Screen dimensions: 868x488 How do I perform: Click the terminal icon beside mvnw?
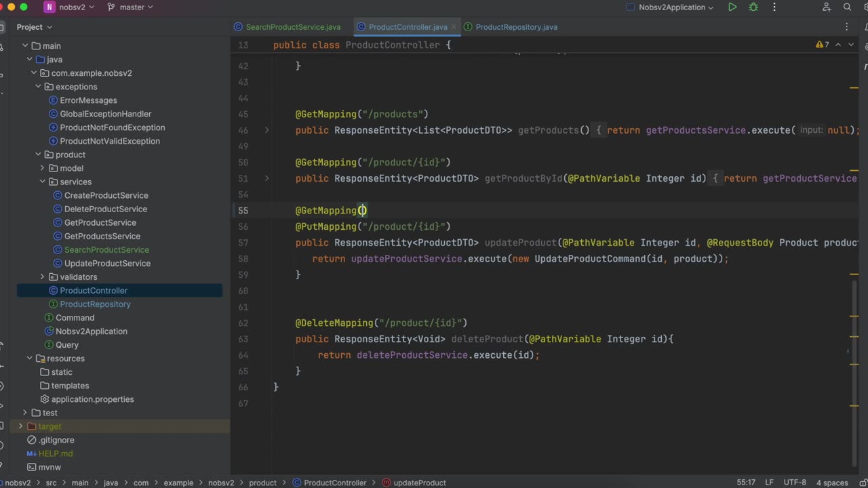32,467
